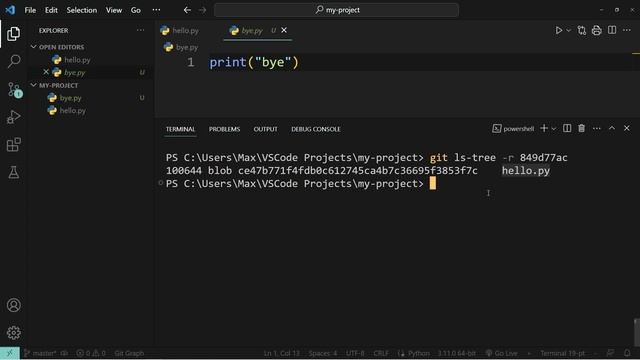Select hello.py under Open Editors
Screen dimensions: 640x360
[77, 60]
